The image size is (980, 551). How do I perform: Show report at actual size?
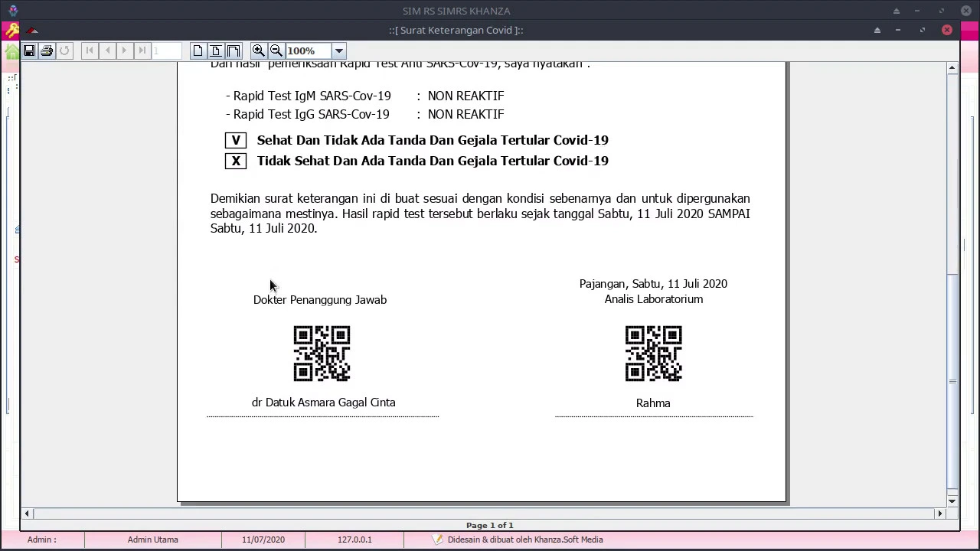198,51
